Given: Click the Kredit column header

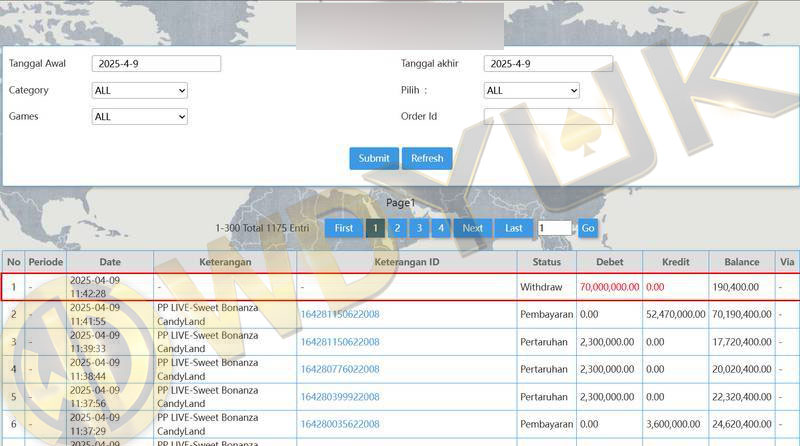Looking at the screenshot, I should click(x=676, y=262).
